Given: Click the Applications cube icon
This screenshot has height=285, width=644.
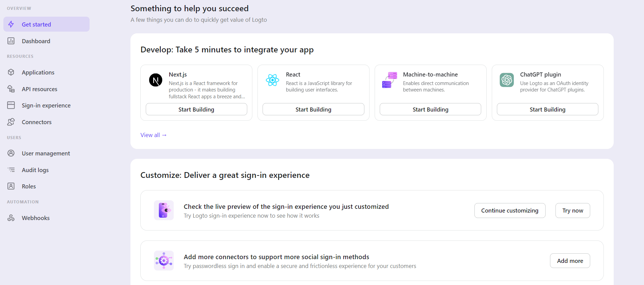Looking at the screenshot, I should pyautogui.click(x=11, y=72).
